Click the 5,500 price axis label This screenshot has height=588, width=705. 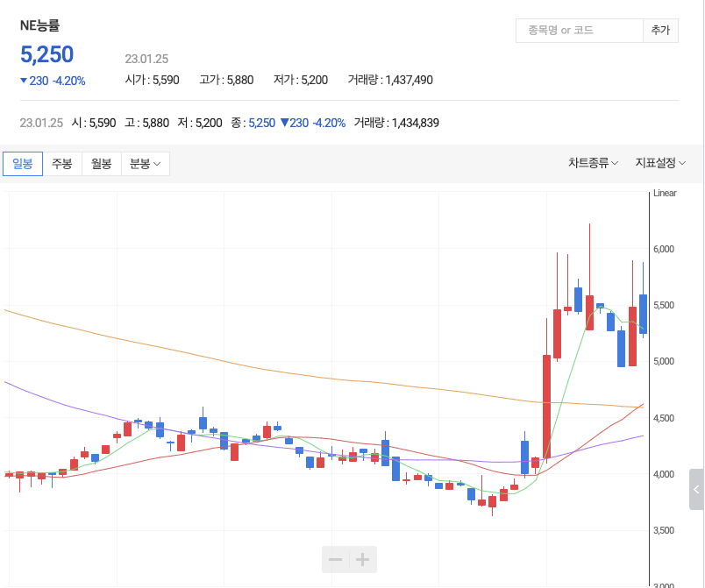(664, 306)
